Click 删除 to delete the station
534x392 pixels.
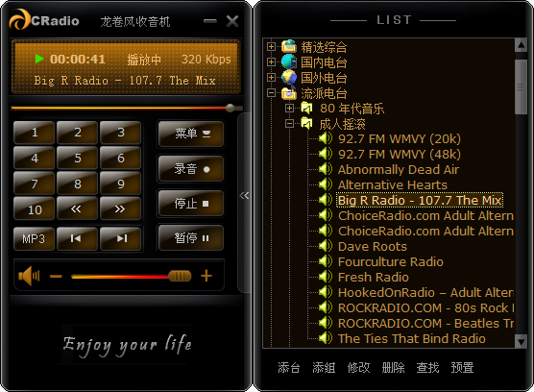(394, 367)
